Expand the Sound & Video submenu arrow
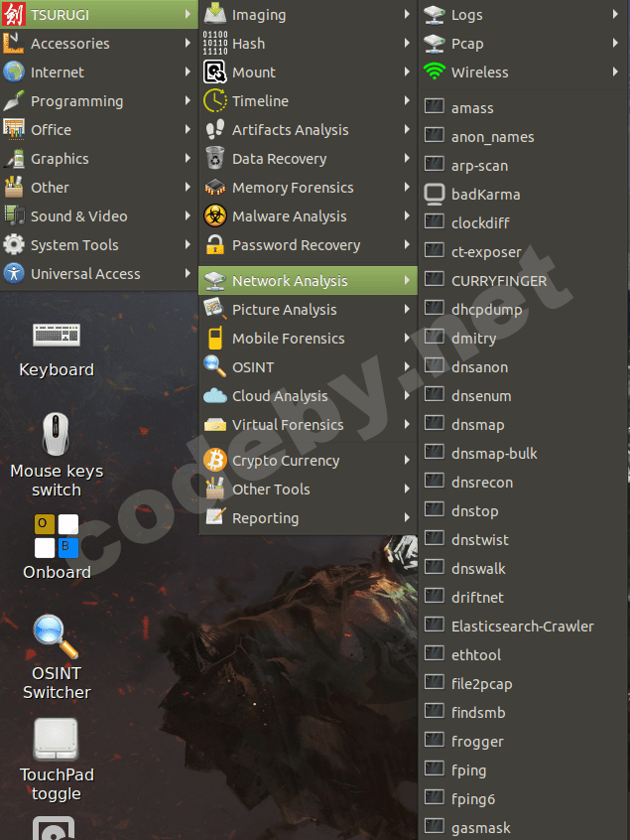This screenshot has width=630, height=840. (188, 216)
